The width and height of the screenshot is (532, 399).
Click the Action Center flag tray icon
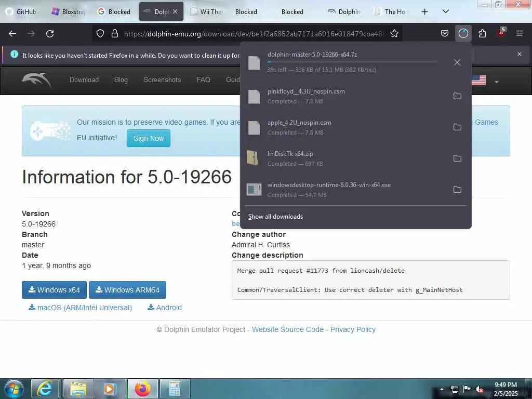click(467, 389)
